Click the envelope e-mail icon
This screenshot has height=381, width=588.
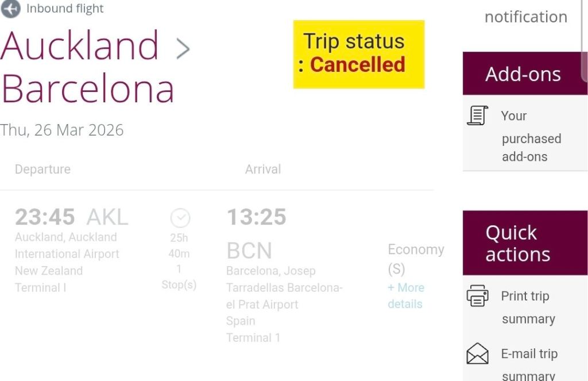[477, 354]
